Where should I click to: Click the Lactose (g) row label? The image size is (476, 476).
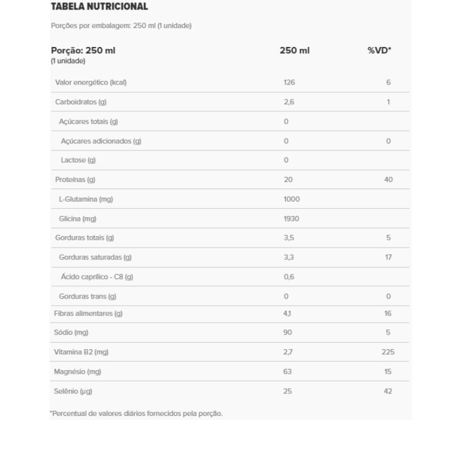click(x=78, y=161)
